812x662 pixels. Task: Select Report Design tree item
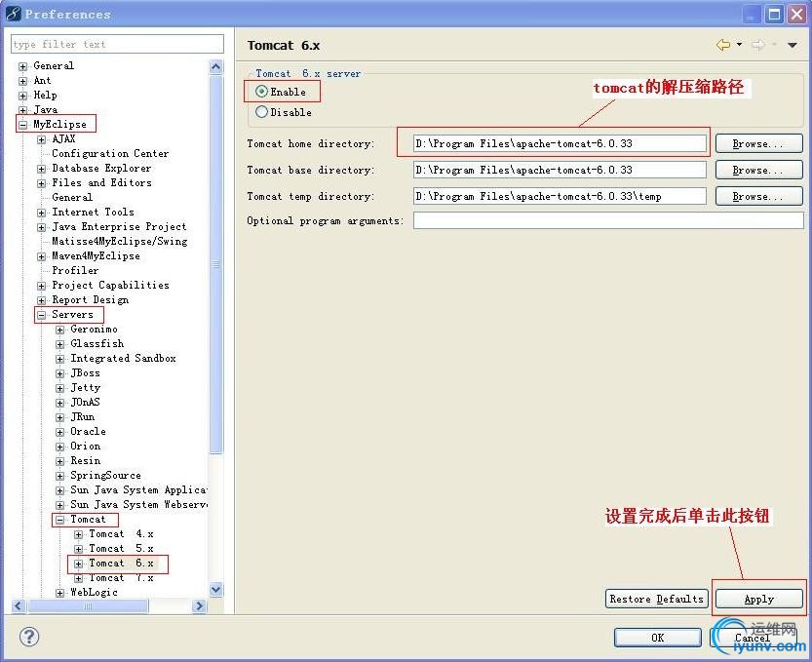click(90, 299)
